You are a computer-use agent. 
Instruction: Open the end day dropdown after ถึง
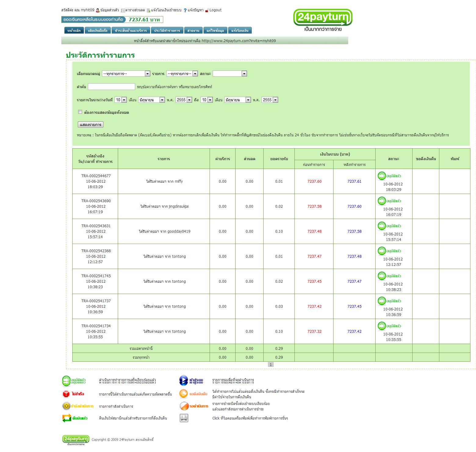pyautogui.click(x=207, y=100)
